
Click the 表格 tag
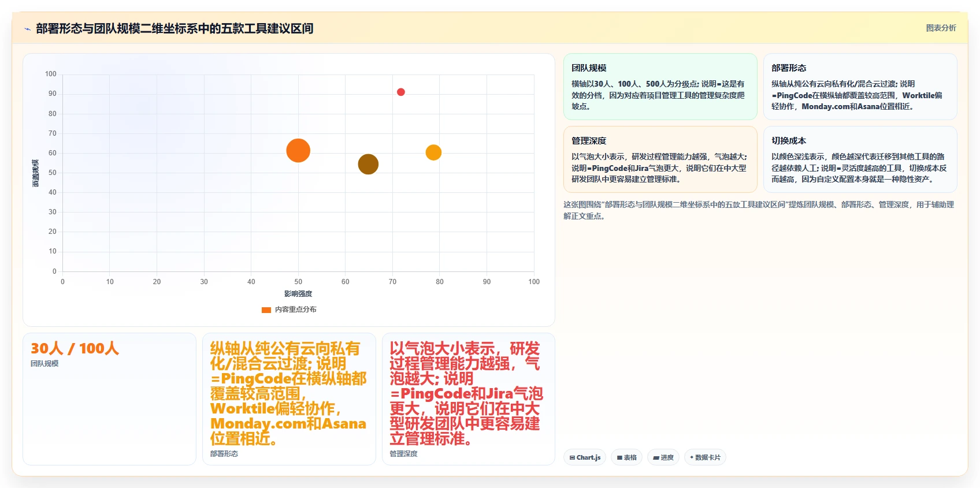[626, 457]
